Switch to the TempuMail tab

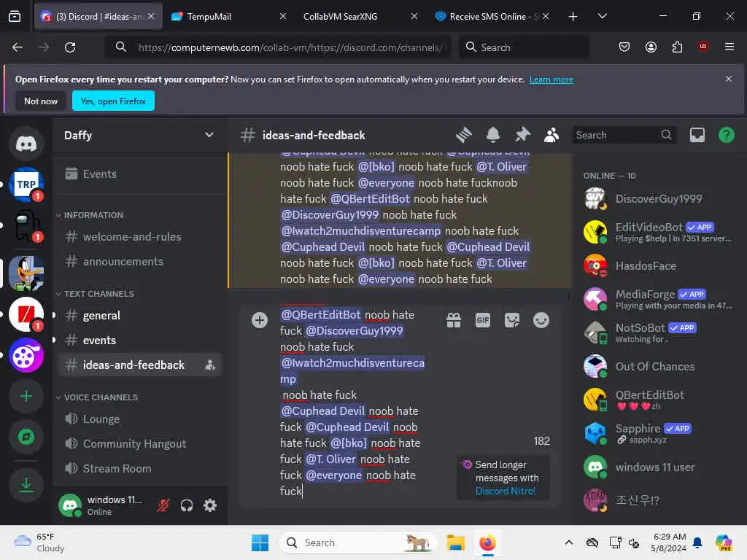tap(228, 16)
